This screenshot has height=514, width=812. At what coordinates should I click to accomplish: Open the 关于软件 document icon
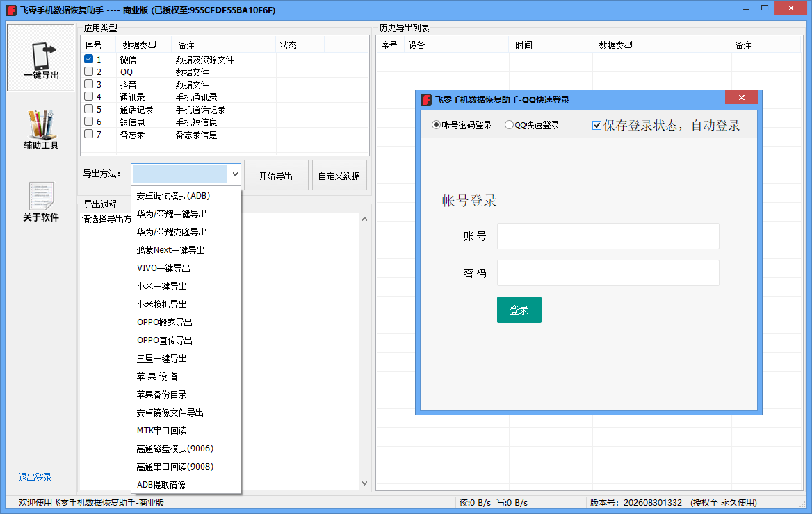pyautogui.click(x=41, y=202)
